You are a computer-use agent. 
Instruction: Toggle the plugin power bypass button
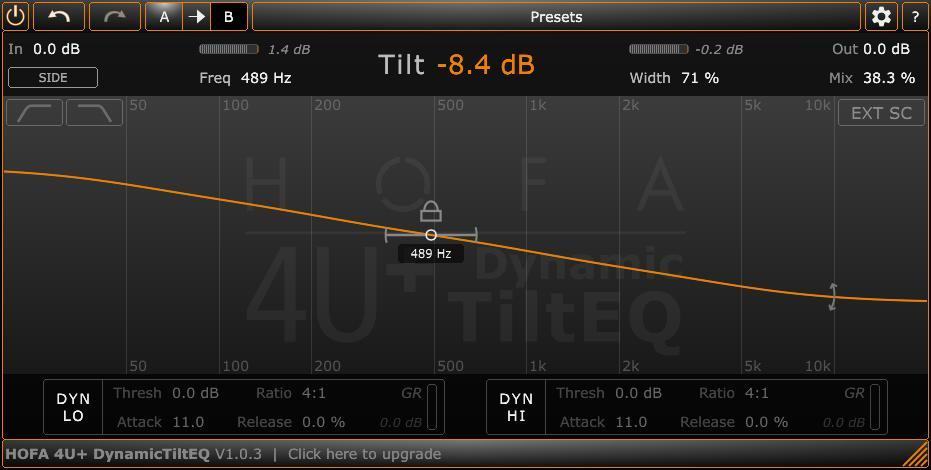[x=15, y=16]
